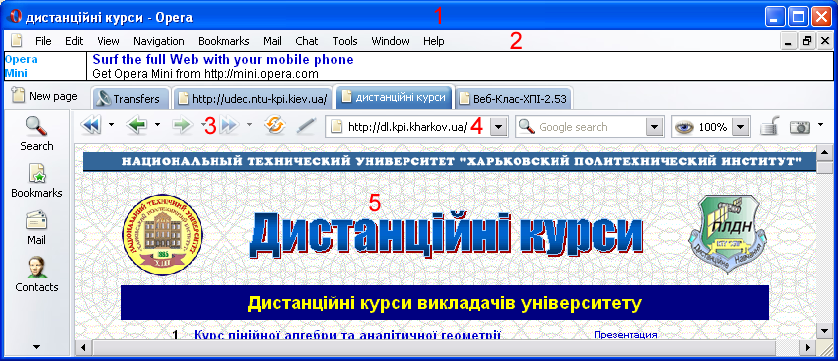Click the Rewind navigation button
The width and height of the screenshot is (838, 361).
90,126
